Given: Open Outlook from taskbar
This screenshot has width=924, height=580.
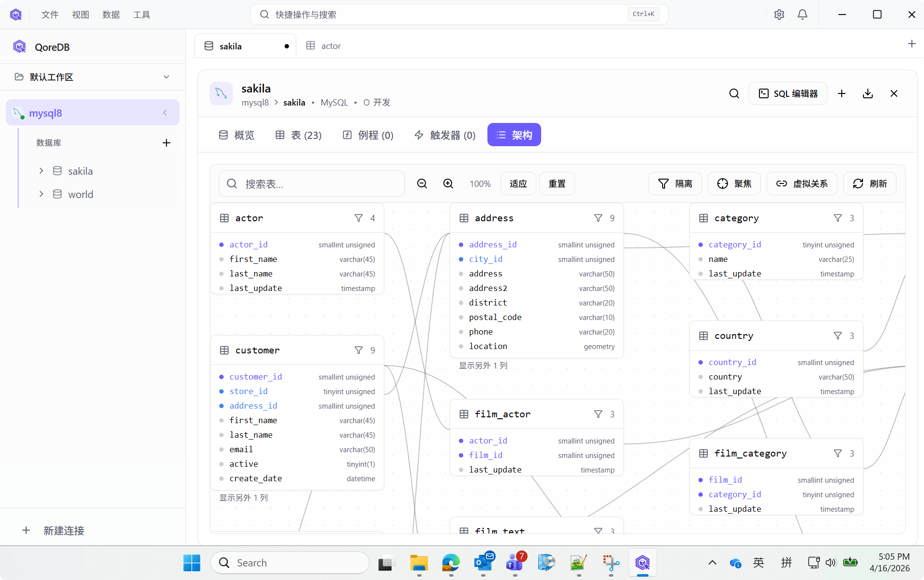Looking at the screenshot, I should tap(484, 563).
